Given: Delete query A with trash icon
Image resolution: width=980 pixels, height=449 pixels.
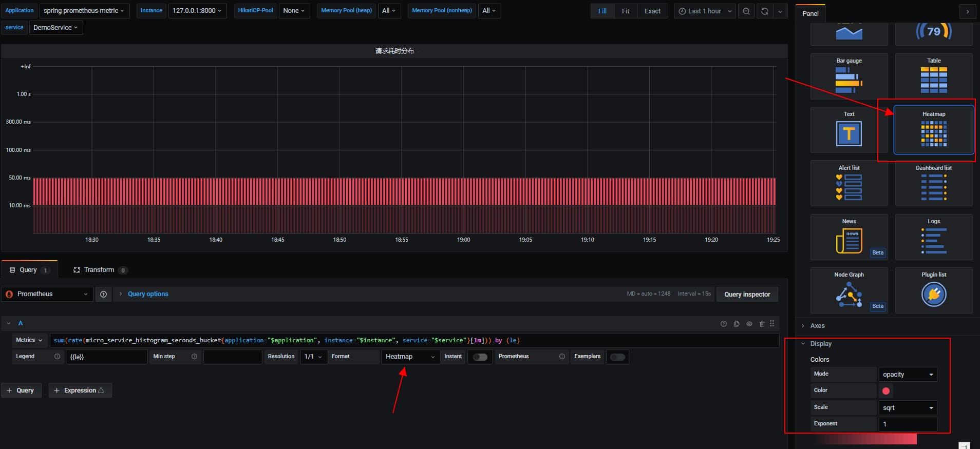Looking at the screenshot, I should 762,324.
